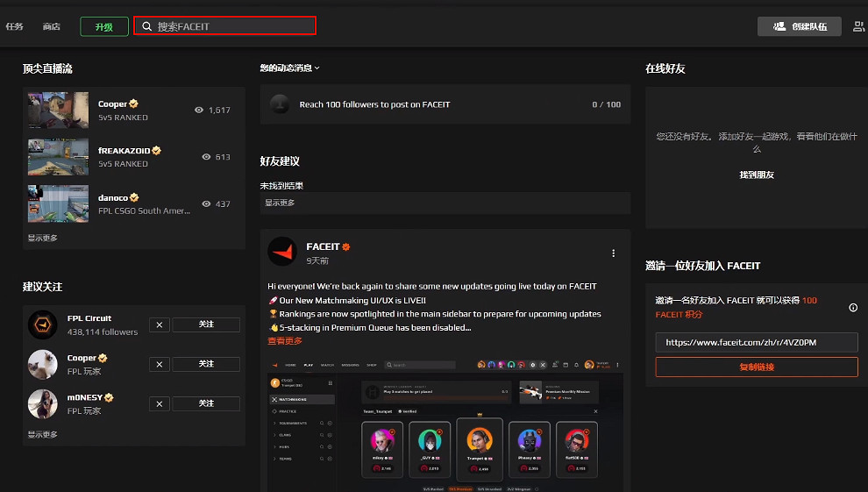Click FPL CSGO South Amer... stream title
This screenshot has height=492, width=868.
tap(144, 210)
